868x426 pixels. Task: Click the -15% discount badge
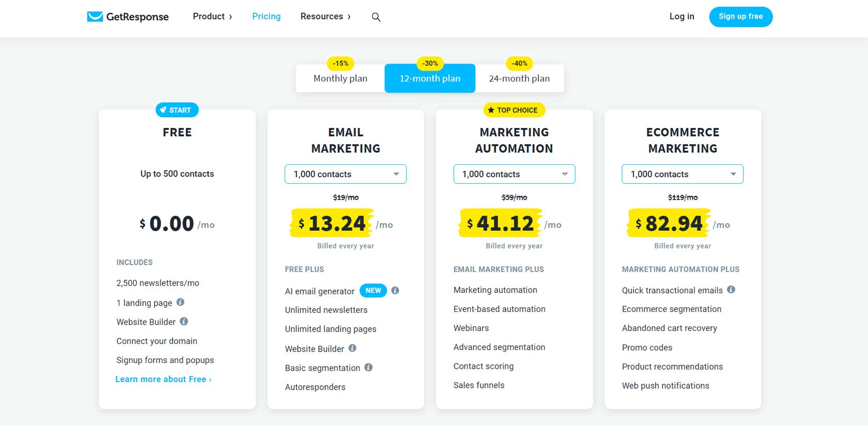340,64
